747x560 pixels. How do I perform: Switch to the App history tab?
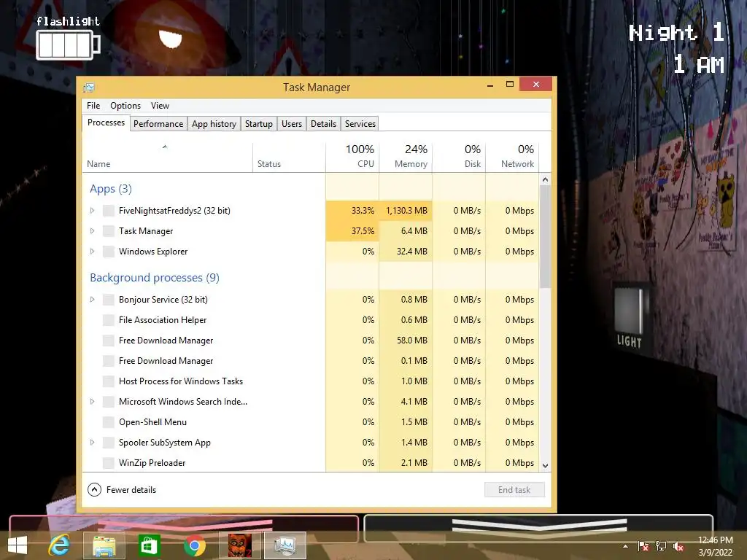(214, 124)
